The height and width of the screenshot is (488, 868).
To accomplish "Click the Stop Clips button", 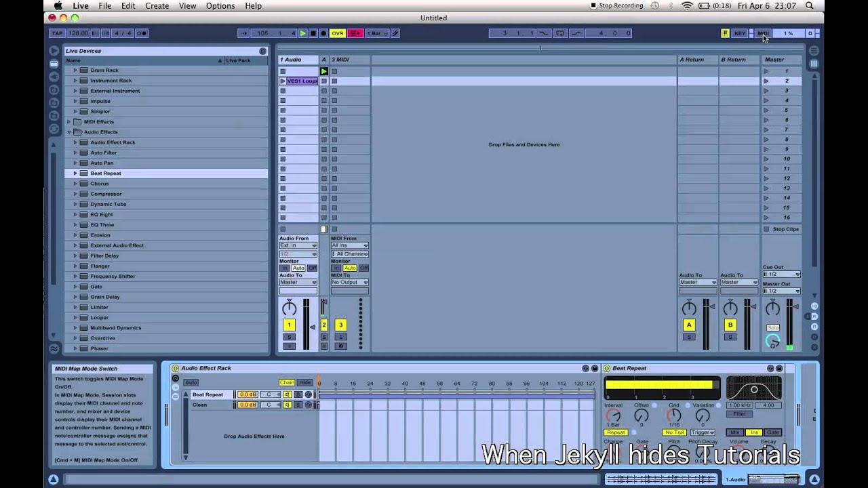I will point(781,229).
